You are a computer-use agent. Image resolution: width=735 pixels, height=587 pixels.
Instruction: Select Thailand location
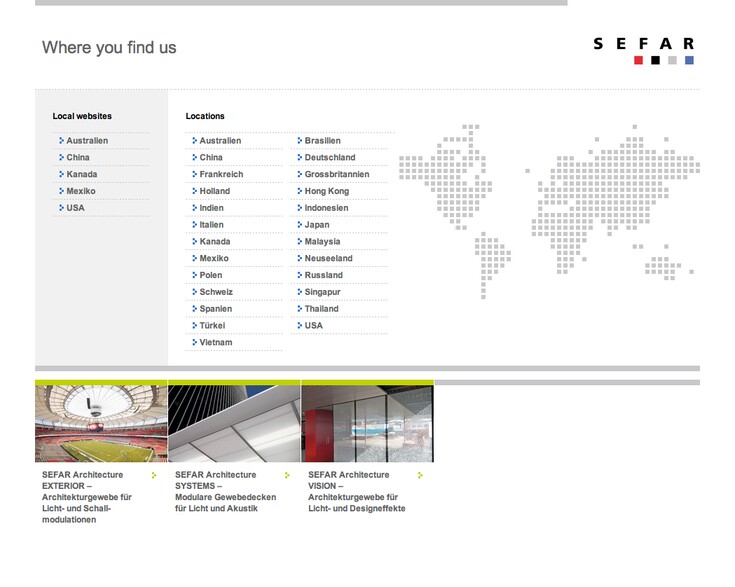click(321, 309)
